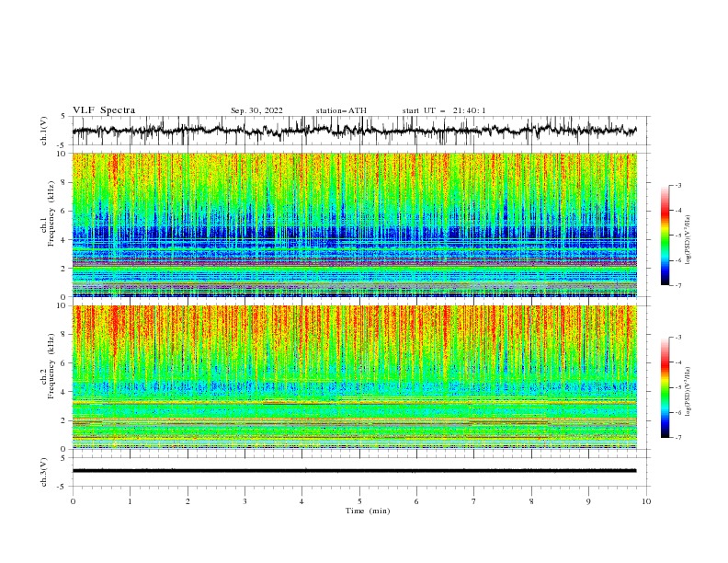
Task: Click the ch.2 spectrogram panel
Action: (354, 377)
